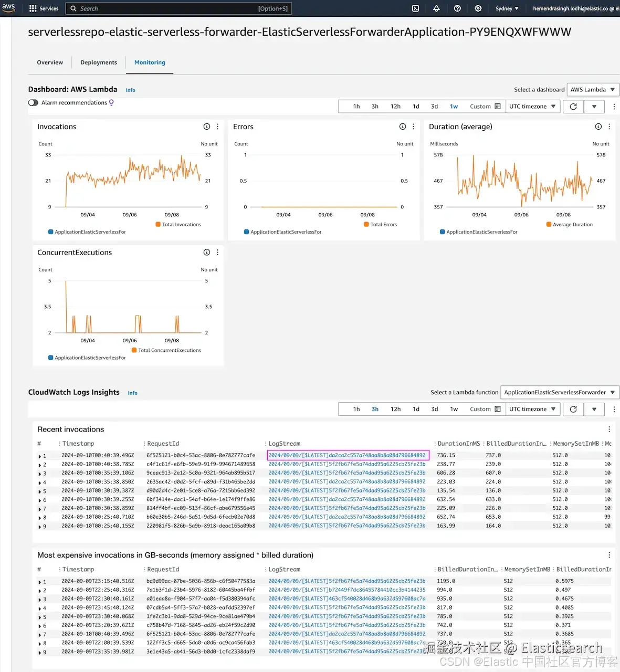The image size is (620, 672).
Task: Select the 1w dashboard time range
Action: pos(454,107)
